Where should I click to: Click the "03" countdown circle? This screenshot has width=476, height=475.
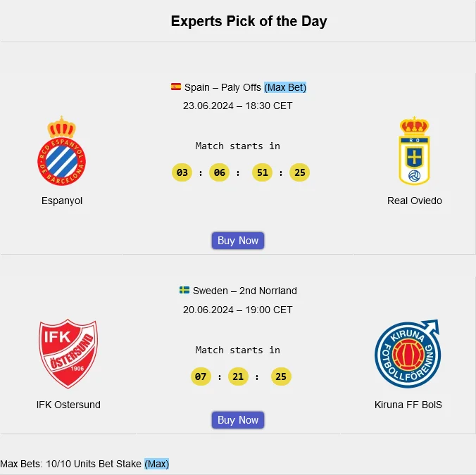182,172
